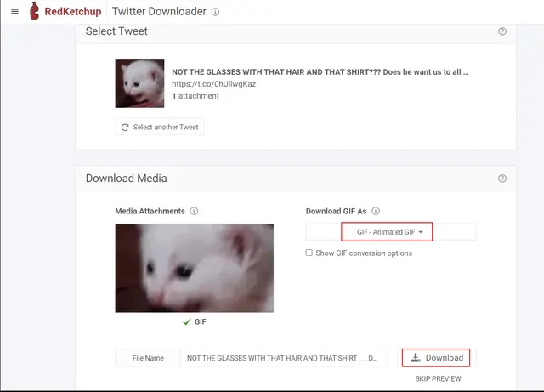Viewport: 544px width, 392px height.
Task: Click the tweet's kitten thumbnail
Action: coord(139,83)
